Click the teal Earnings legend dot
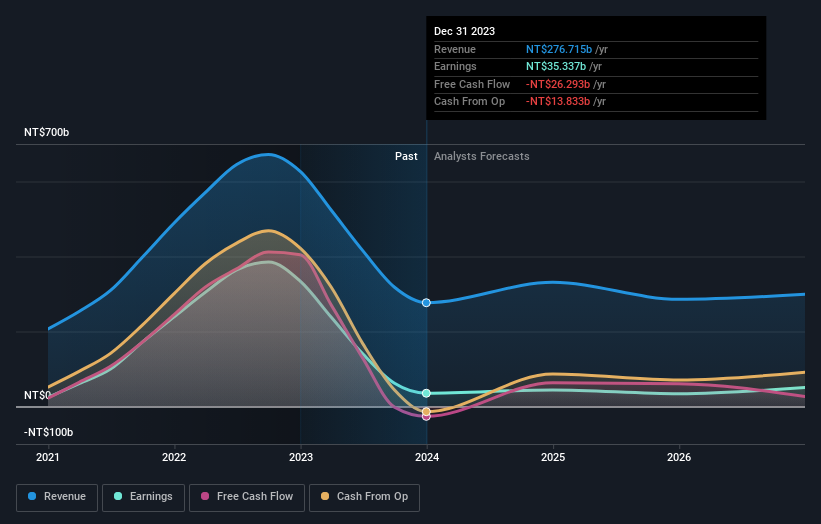821x524 pixels. tap(118, 496)
